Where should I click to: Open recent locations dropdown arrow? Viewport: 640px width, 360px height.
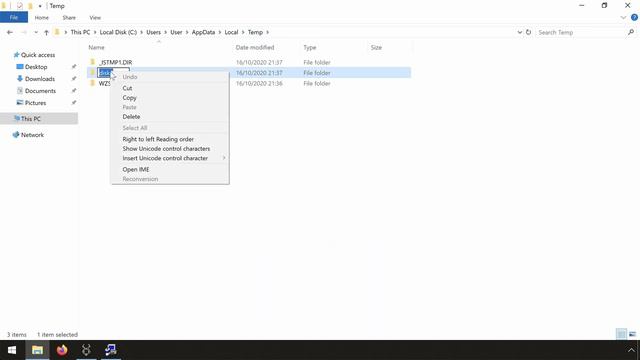point(36,32)
